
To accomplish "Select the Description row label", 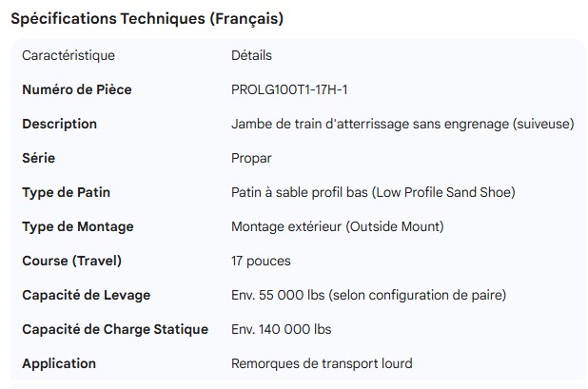I will 59,124.
